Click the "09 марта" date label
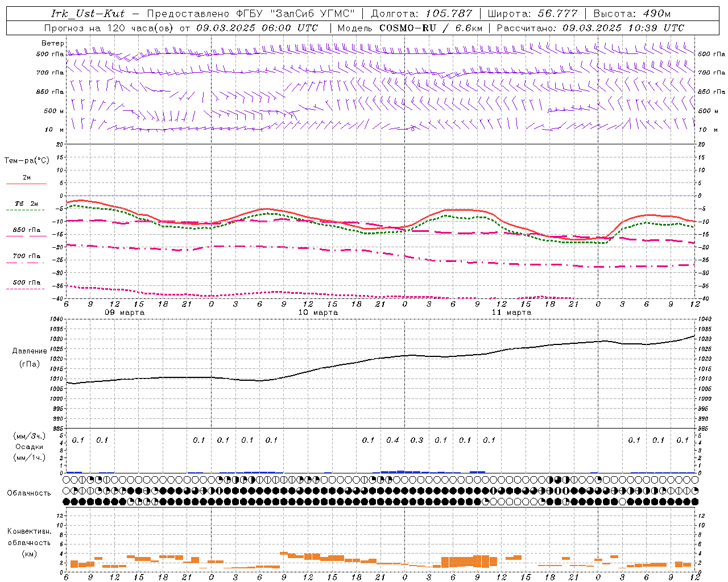The height and width of the screenshot is (582, 728). (125, 313)
